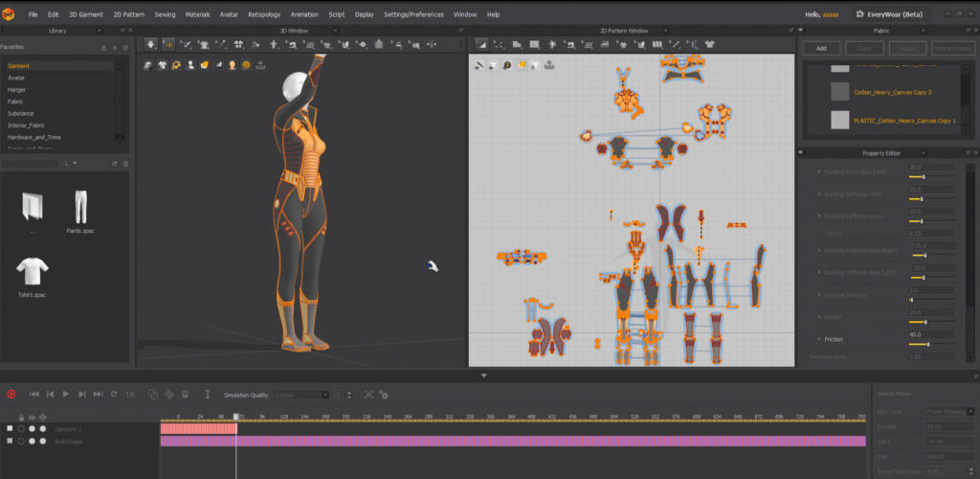The image size is (980, 479).
Task: Open the Sewing menu
Action: tap(165, 14)
